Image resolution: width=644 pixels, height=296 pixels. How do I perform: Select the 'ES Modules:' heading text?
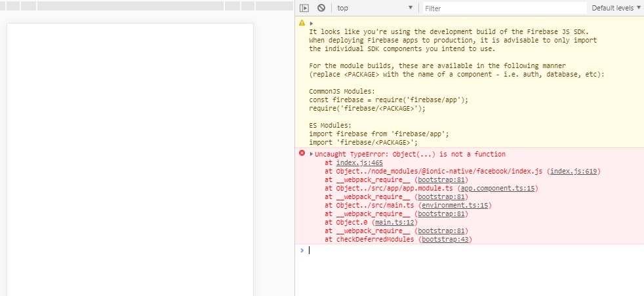point(331,126)
